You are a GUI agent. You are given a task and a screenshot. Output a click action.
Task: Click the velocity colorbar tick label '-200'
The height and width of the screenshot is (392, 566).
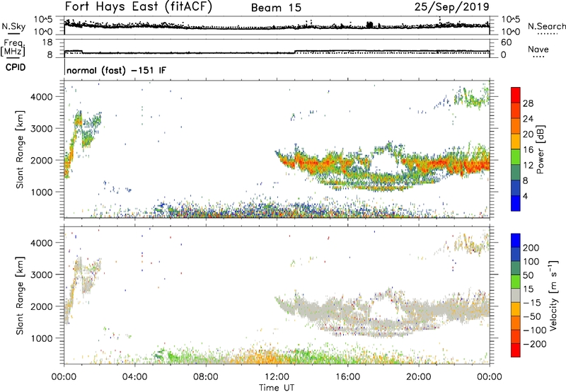(534, 344)
